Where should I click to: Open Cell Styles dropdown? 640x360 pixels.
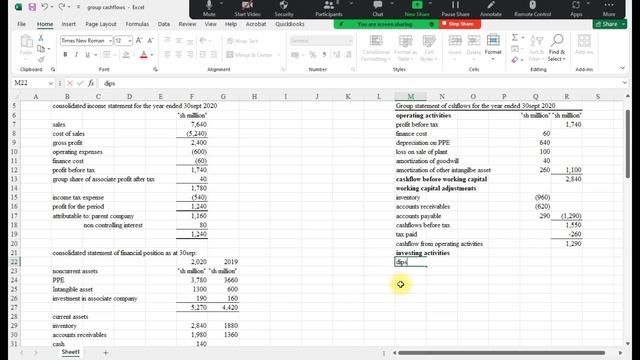(429, 48)
